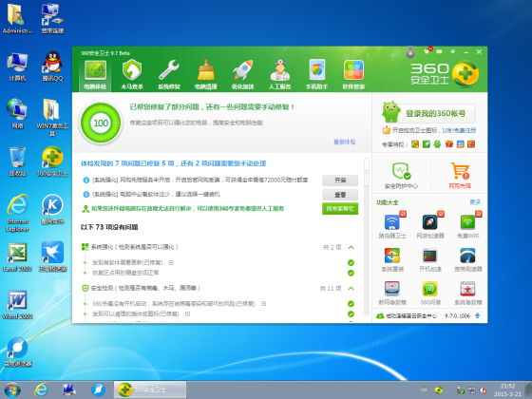Click the 更多 link in 功能大全
This screenshot has width=532, height=399.
(475, 202)
